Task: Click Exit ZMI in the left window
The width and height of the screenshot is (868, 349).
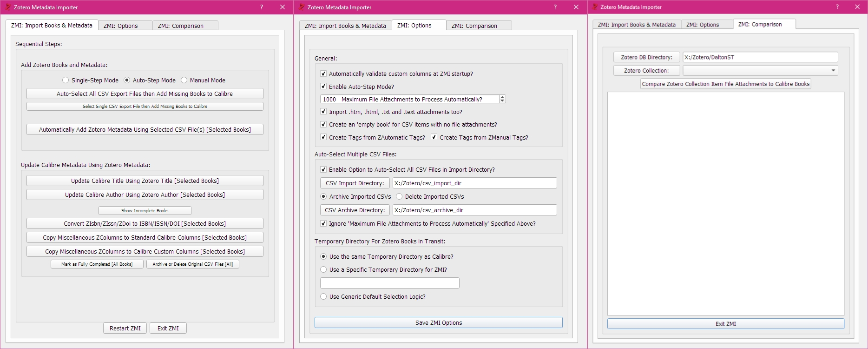Action: (x=168, y=328)
